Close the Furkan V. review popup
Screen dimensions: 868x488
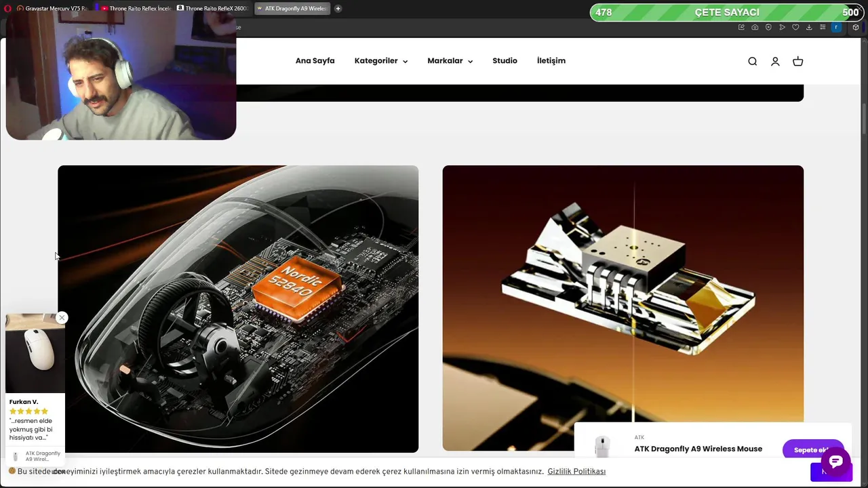62,318
